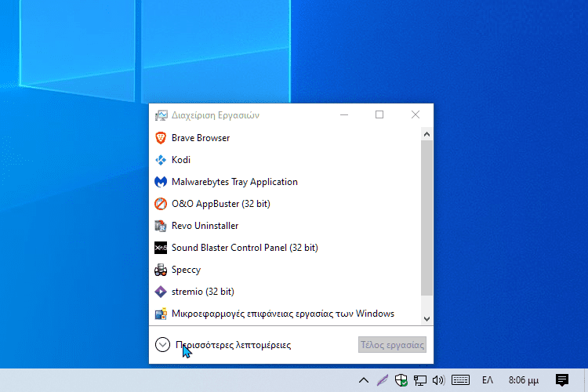Click the Show desktop sliver at the taskbar's right end
This screenshot has width=588, height=392.
pos(586,380)
